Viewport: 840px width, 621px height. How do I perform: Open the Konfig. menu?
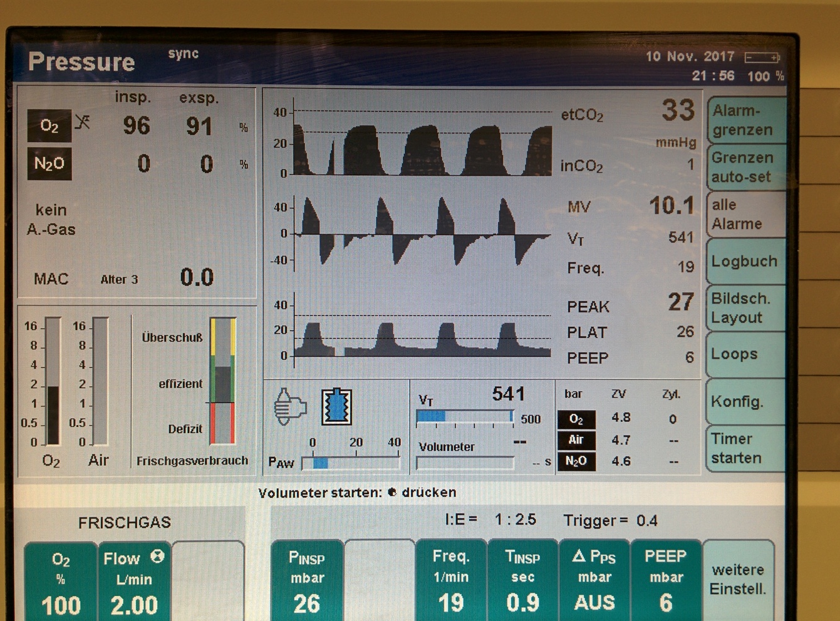tap(745, 402)
